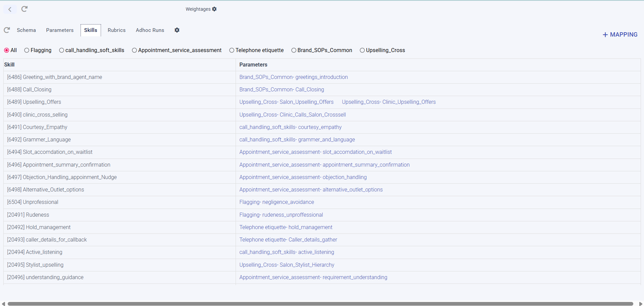Go to the Rubrics tab
This screenshot has height=306, width=644.
(116, 30)
